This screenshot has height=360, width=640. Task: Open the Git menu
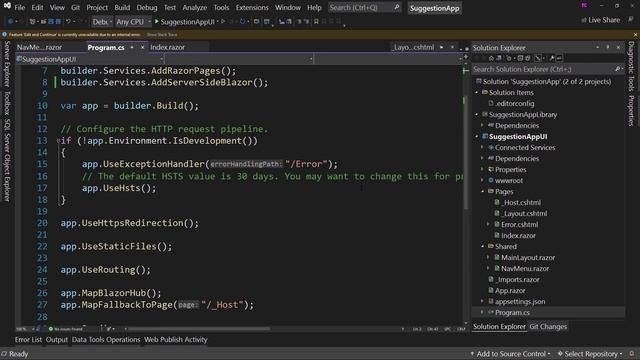[x=76, y=7]
